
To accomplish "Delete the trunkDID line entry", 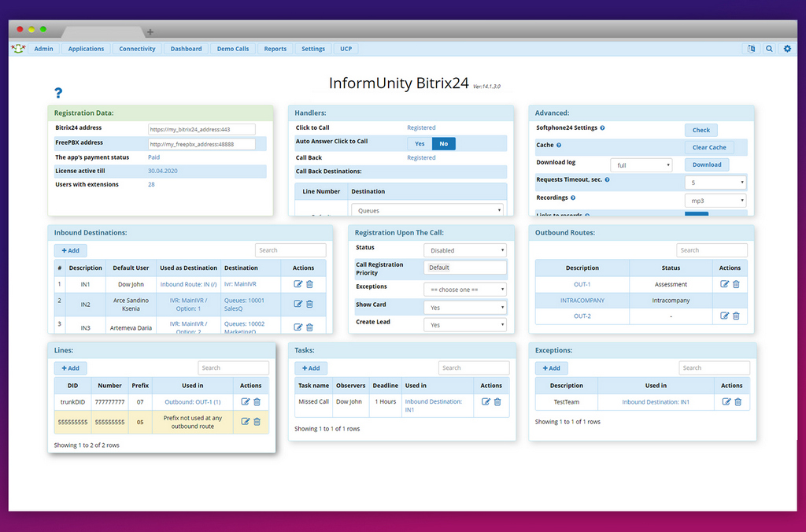I will 257,401.
